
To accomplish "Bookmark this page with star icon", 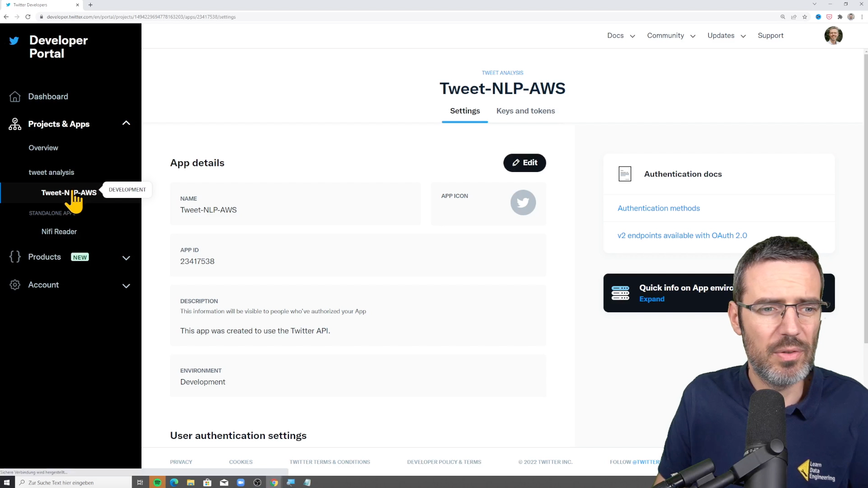I will [805, 17].
